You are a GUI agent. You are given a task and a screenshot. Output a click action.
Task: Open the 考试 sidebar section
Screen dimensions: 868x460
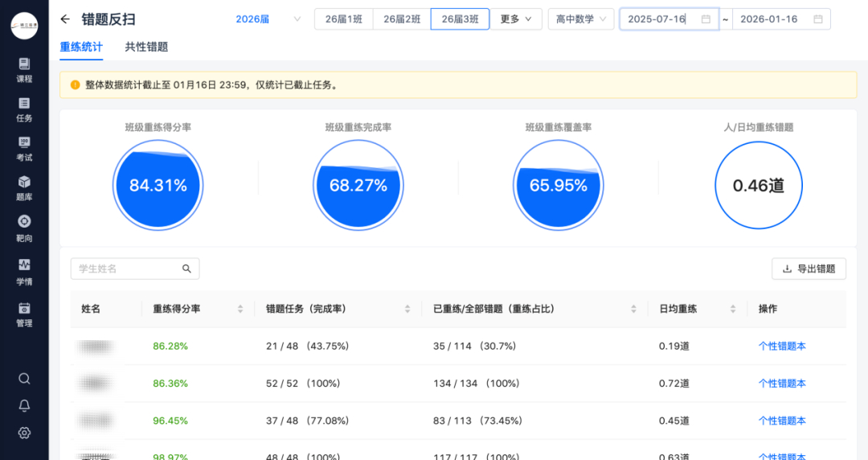(24, 149)
